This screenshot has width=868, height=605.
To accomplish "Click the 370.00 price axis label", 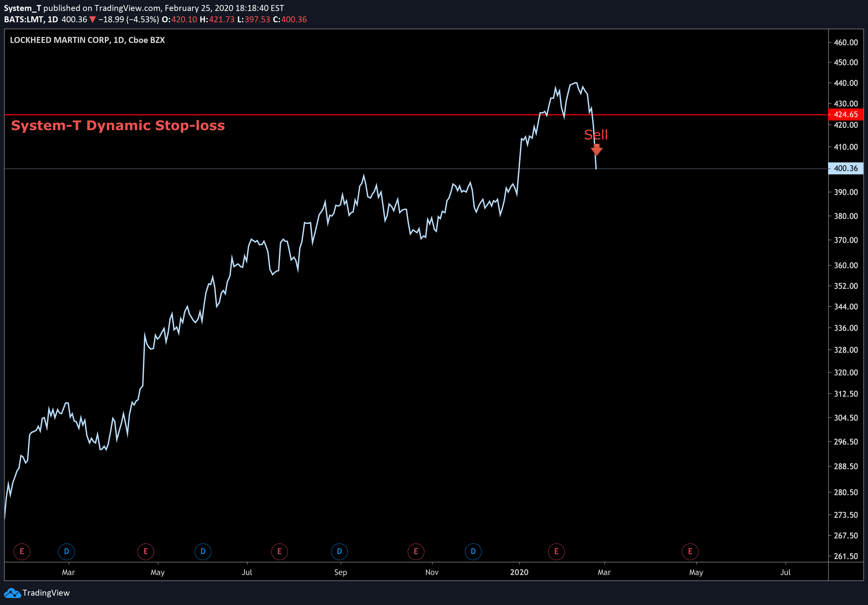I will [846, 240].
